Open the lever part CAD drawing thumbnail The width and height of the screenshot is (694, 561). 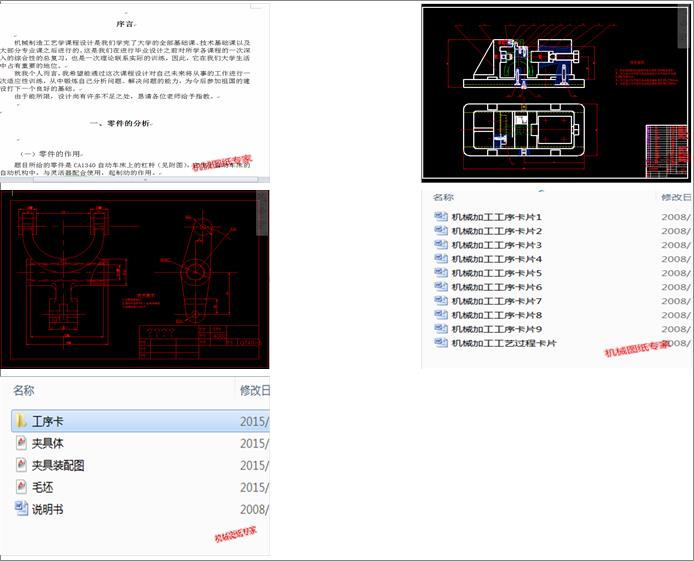(135, 280)
